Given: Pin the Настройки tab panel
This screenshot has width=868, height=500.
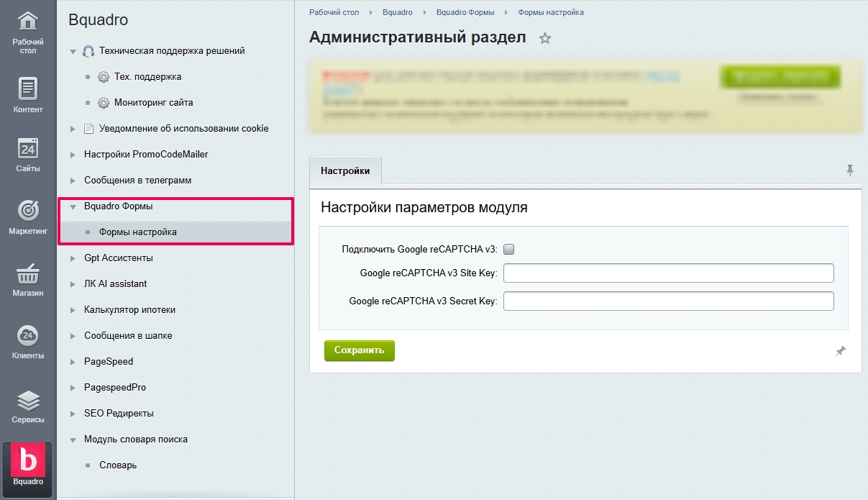Looking at the screenshot, I should (850, 170).
